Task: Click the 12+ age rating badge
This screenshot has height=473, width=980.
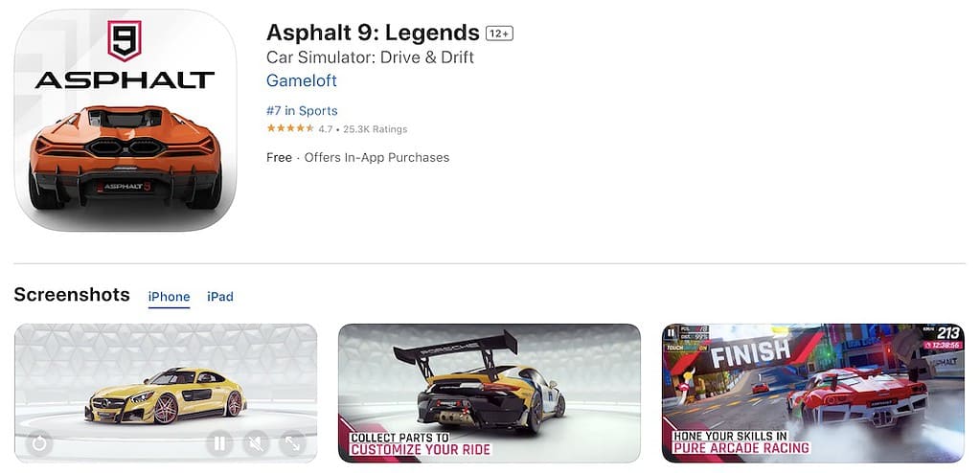Action: click(x=499, y=34)
